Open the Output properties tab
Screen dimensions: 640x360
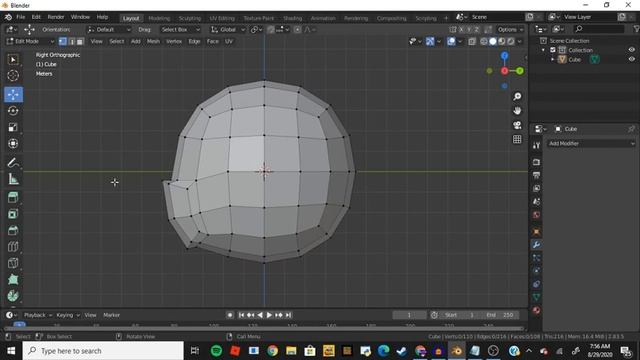coord(536,175)
